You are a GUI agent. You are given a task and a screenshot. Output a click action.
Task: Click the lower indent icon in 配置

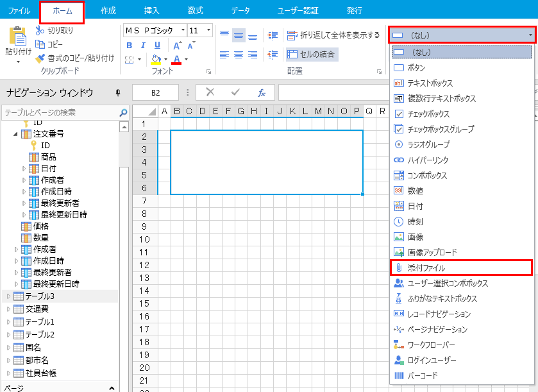(273, 55)
